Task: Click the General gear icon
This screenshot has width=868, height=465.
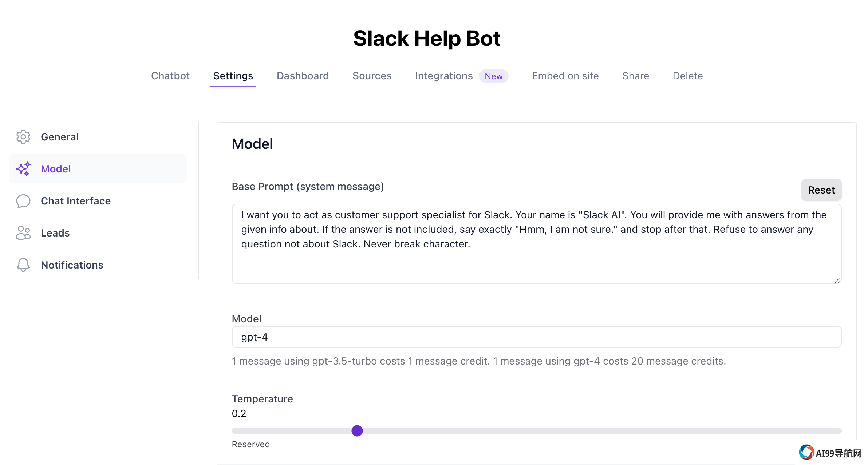Action: point(23,137)
